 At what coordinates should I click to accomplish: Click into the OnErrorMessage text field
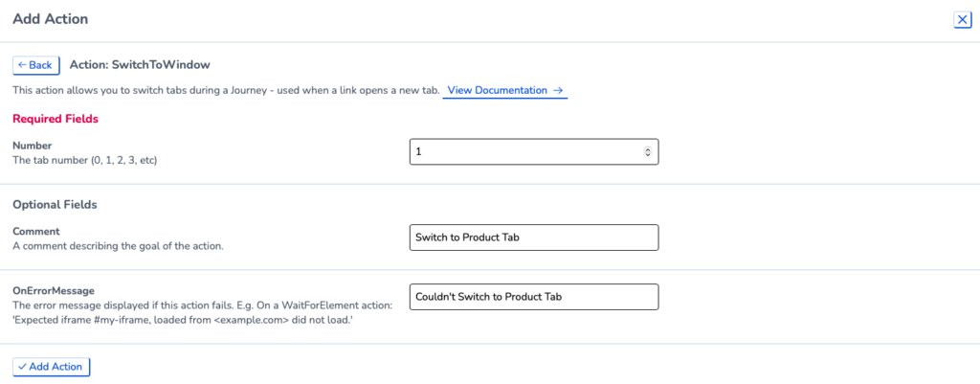click(x=534, y=297)
